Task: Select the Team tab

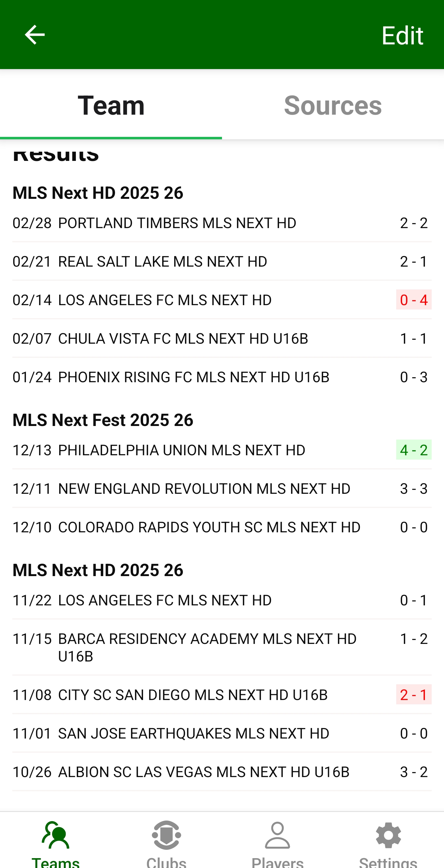Action: point(111,105)
